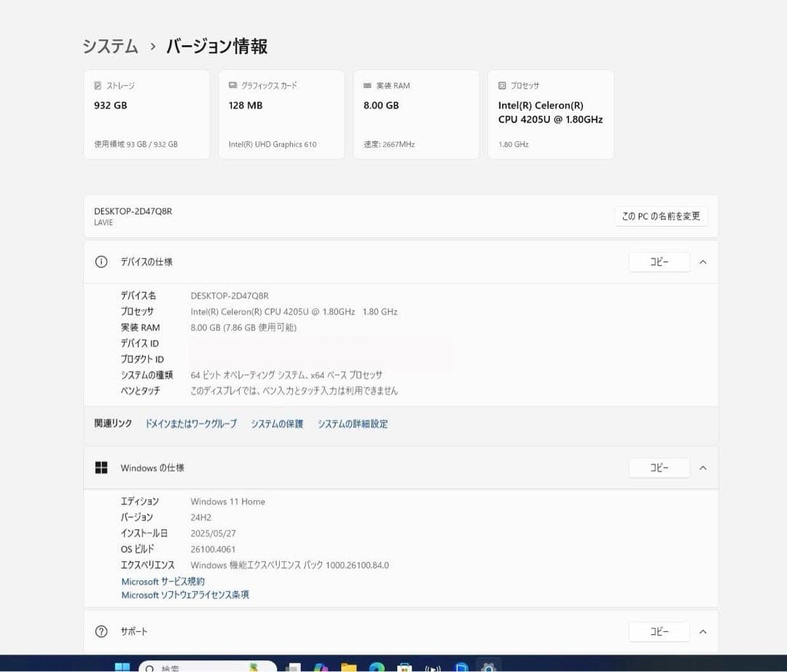
Task: Click the question mark icon beside サポート
Action: pyautogui.click(x=101, y=631)
